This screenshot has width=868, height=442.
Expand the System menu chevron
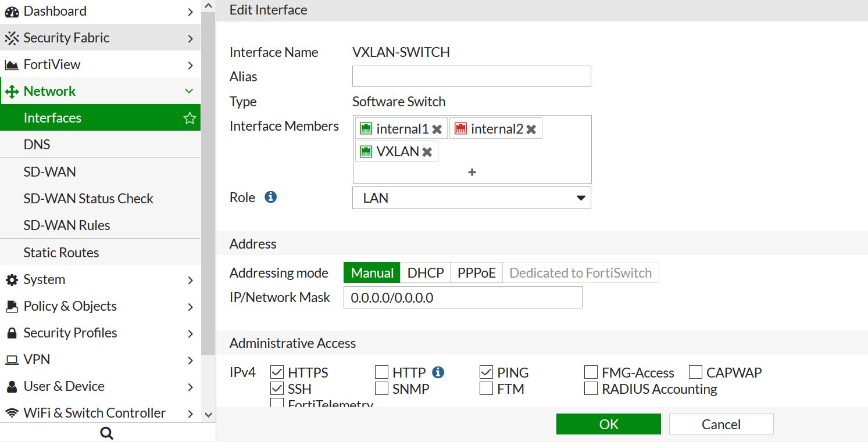click(x=190, y=280)
